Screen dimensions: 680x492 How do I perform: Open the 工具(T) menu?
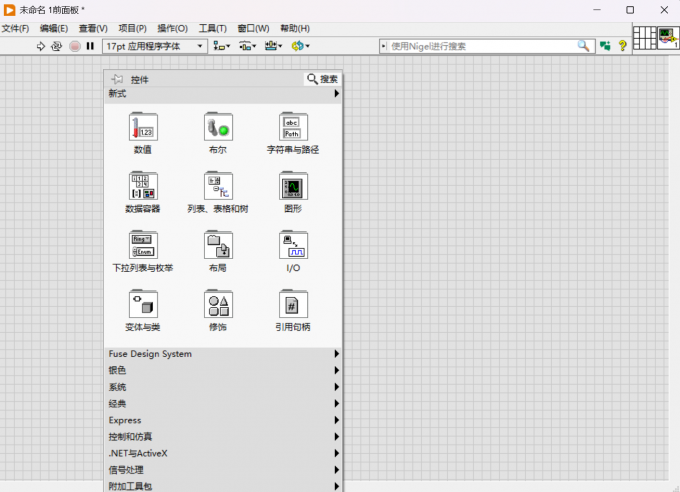point(212,29)
